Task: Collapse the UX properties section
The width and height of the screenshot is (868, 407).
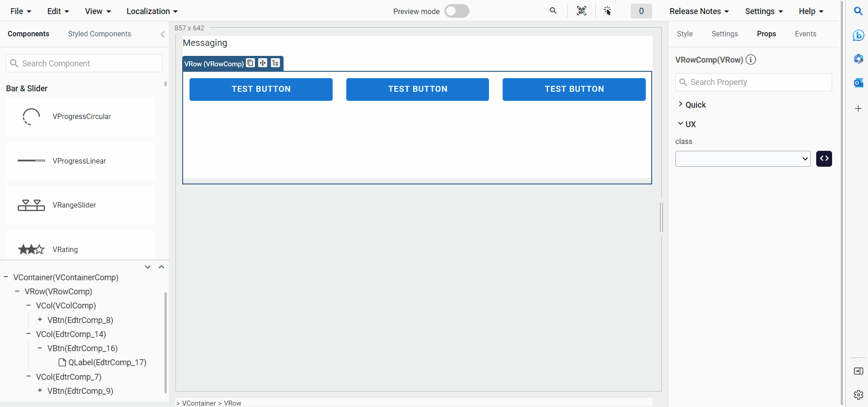Action: [x=680, y=124]
